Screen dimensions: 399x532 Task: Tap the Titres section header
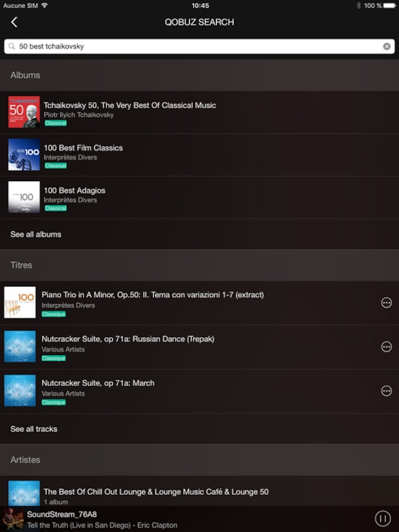point(199,265)
